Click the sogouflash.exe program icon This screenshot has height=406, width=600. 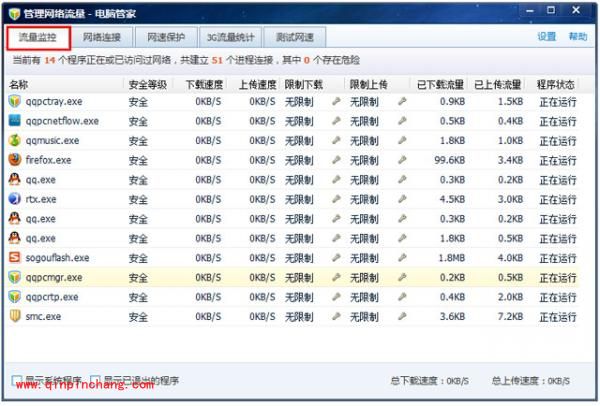coord(15,257)
